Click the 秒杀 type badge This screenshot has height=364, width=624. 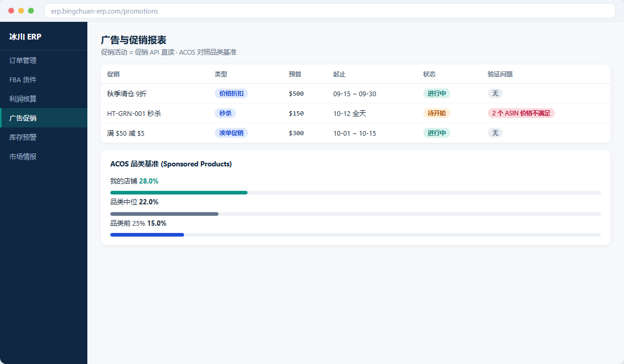(225, 113)
